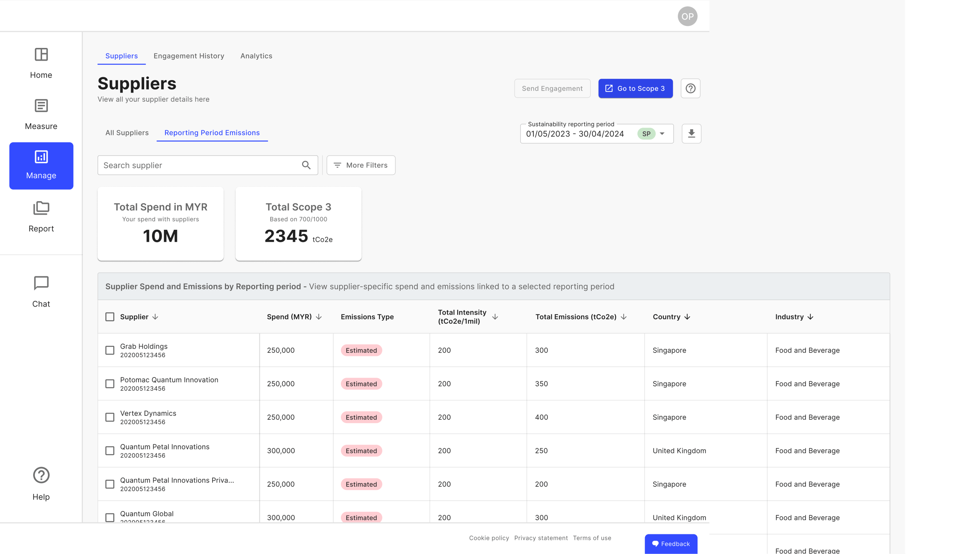Go to the Report sidebar icon

point(41,208)
